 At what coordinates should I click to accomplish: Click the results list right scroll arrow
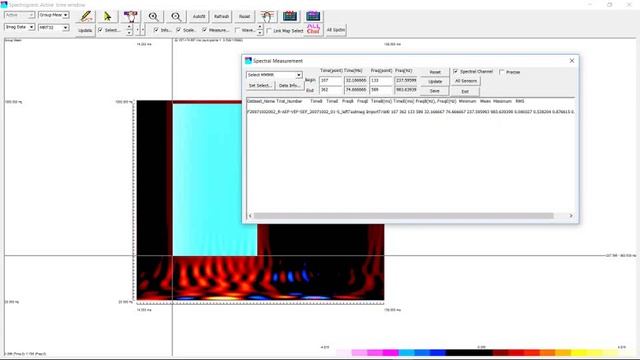(571, 216)
